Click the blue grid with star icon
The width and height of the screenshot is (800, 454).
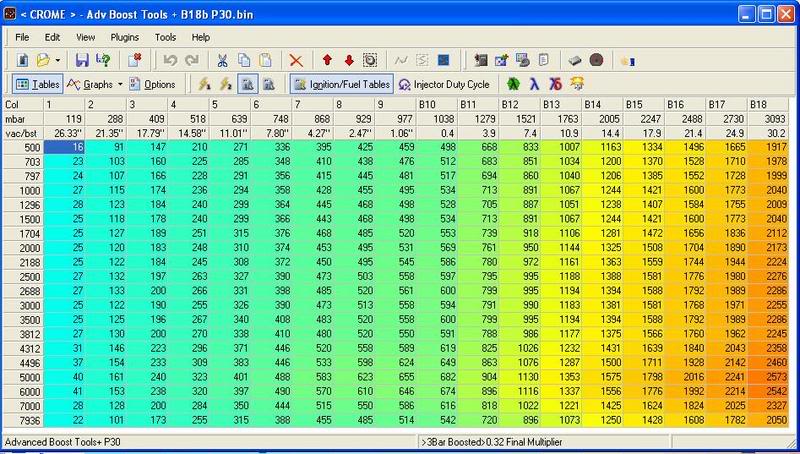tap(501, 60)
